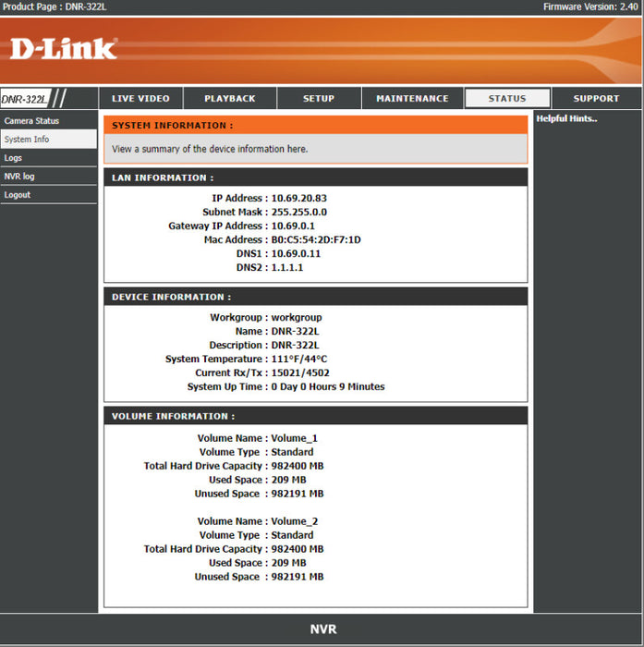Open the Live Video tab
Screen dimensions: 644x647
[x=140, y=98]
